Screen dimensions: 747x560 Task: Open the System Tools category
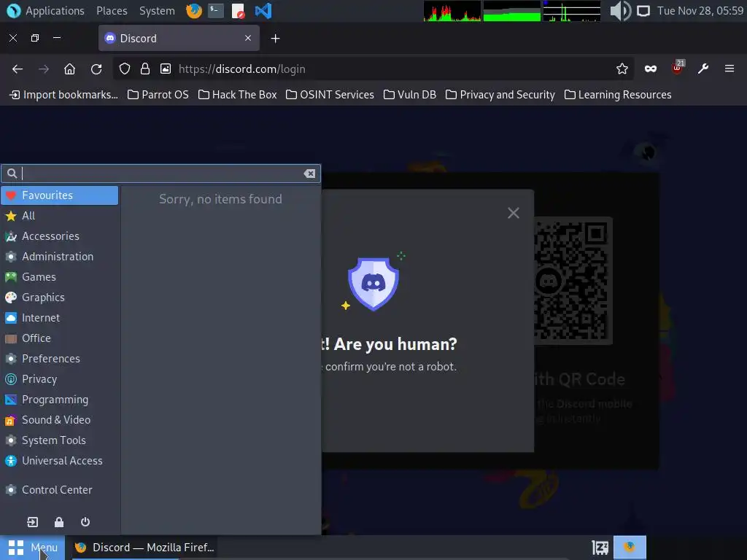(x=60, y=440)
